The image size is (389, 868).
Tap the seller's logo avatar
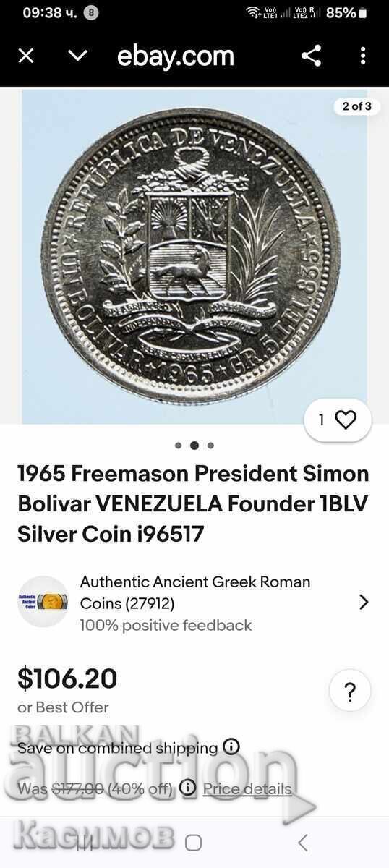coord(43,601)
